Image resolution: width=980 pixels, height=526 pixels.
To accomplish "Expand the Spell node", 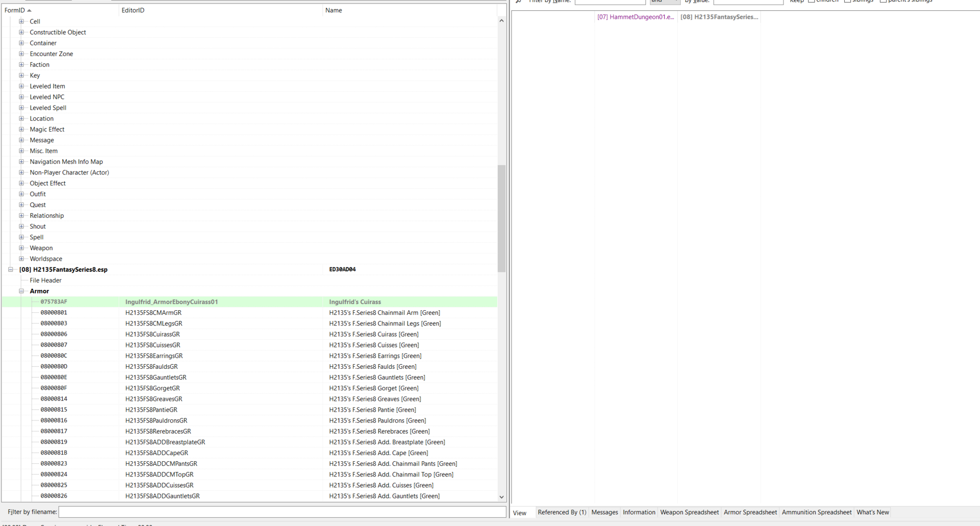I will click(21, 237).
